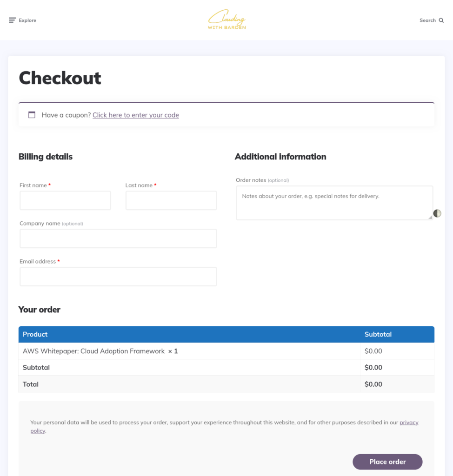Focus the Email address field
This screenshot has width=453, height=476.
point(118,277)
